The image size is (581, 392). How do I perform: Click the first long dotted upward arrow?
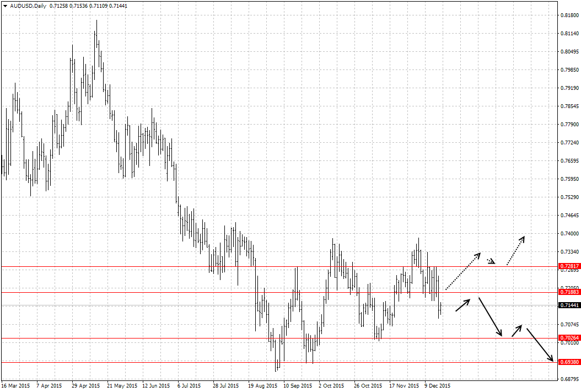(x=463, y=271)
